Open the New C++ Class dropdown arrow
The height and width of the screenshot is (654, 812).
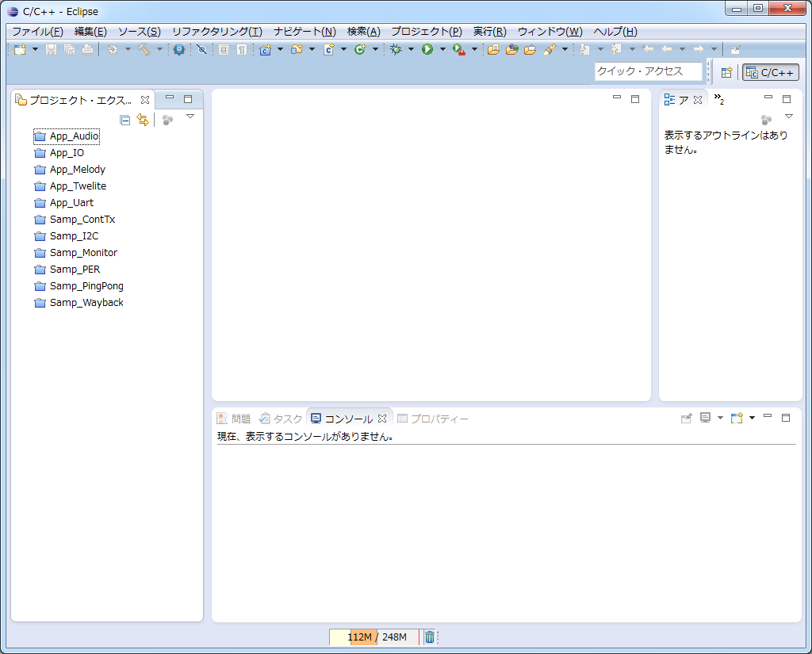[375, 50]
